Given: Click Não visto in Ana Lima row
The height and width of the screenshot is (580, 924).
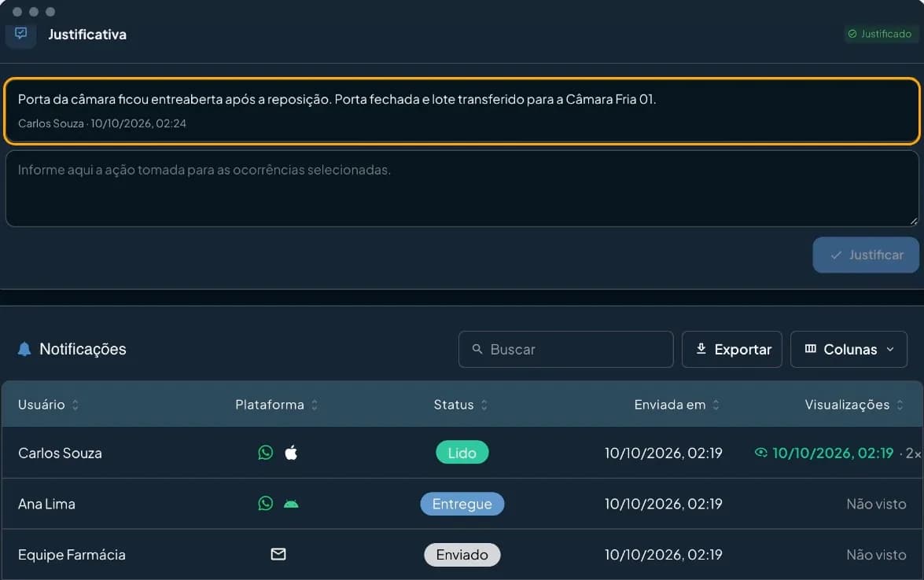Looking at the screenshot, I should [x=876, y=504].
